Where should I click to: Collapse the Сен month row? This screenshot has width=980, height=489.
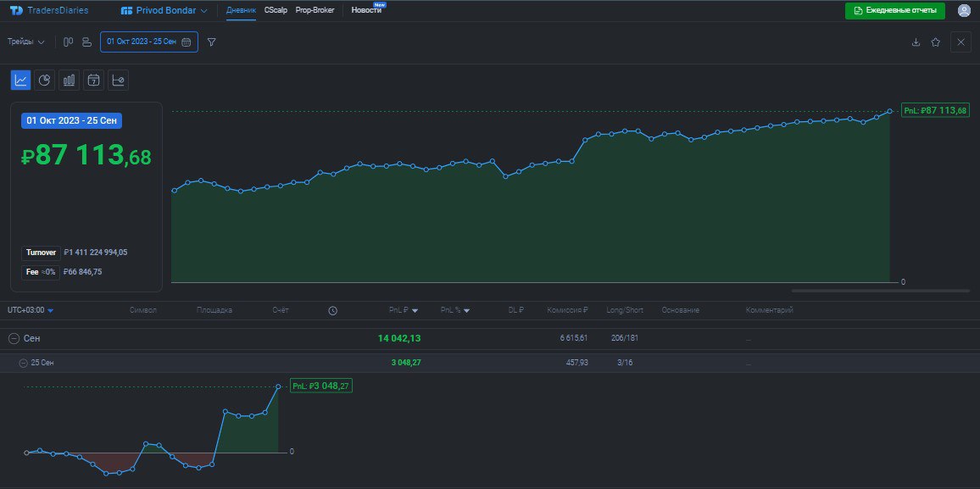[x=13, y=338]
